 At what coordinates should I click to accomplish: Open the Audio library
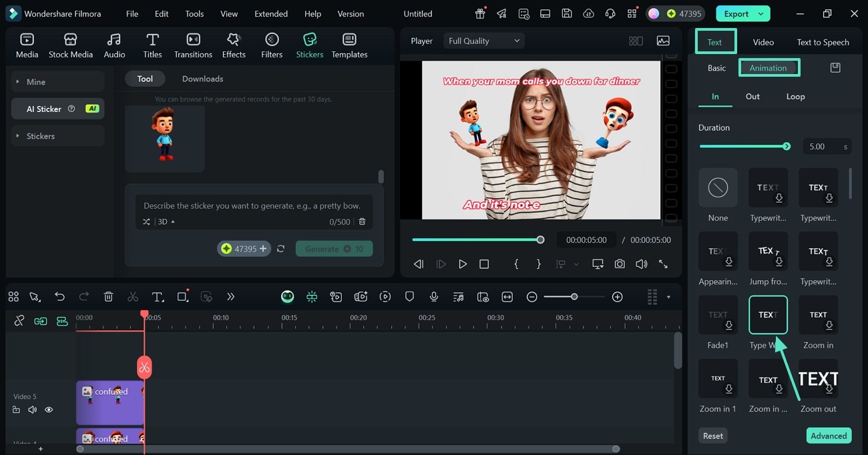point(114,46)
